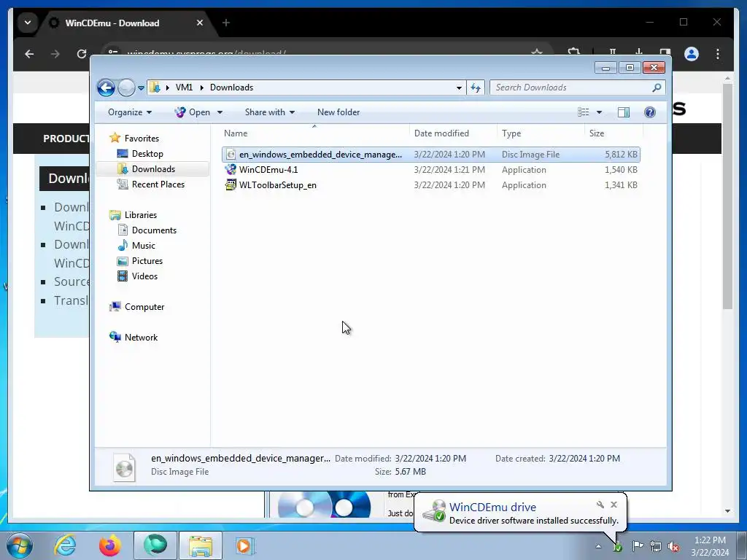The image size is (747, 560).
Task: Close the WinCDEmu drive notification balloon
Action: tap(614, 505)
